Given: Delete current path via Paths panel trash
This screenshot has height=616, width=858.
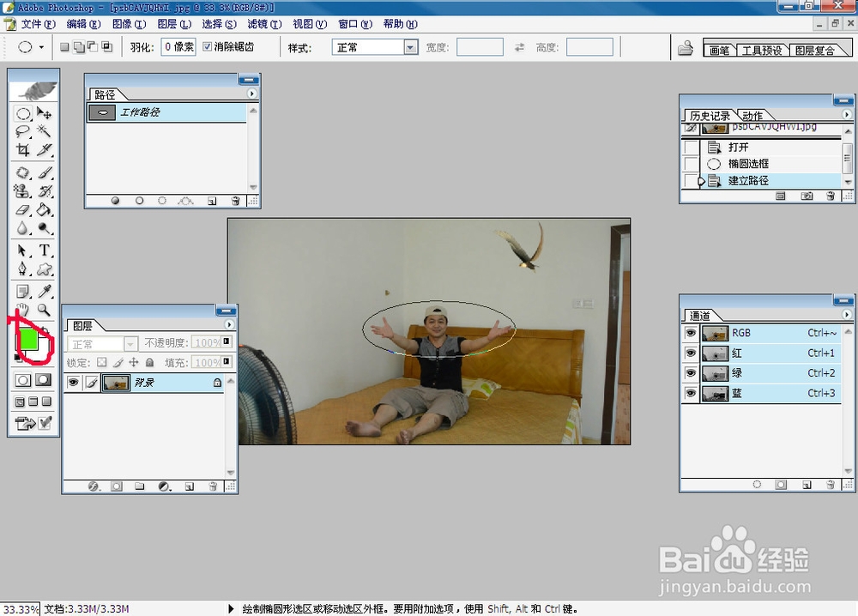Looking at the screenshot, I should coord(235,201).
